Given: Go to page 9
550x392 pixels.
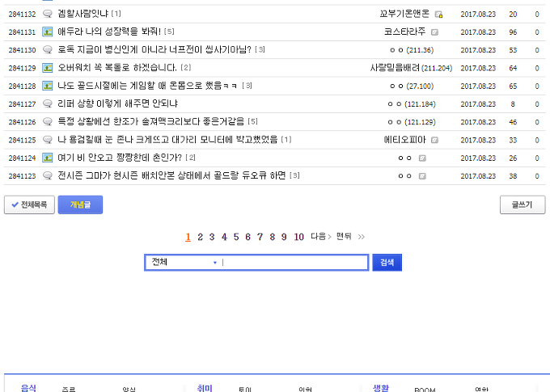Looking at the screenshot, I should 284,237.
